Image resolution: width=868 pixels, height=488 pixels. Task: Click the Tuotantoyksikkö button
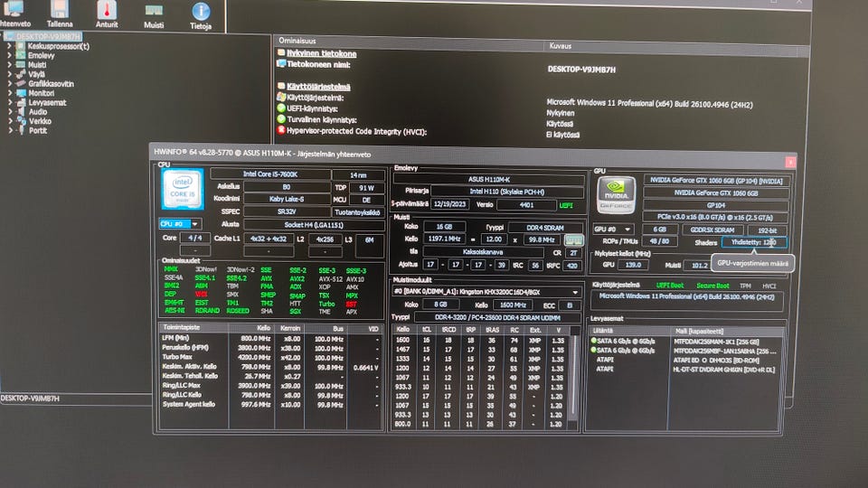[357, 211]
